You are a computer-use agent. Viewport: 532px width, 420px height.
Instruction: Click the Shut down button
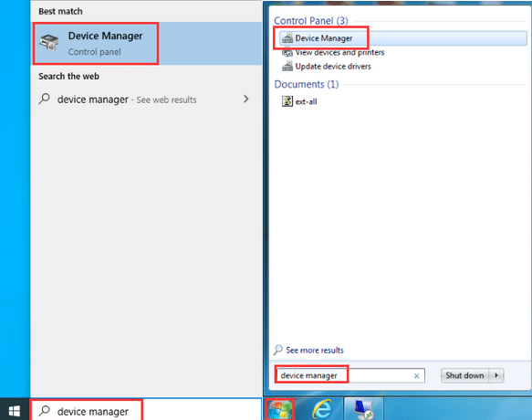(464, 375)
